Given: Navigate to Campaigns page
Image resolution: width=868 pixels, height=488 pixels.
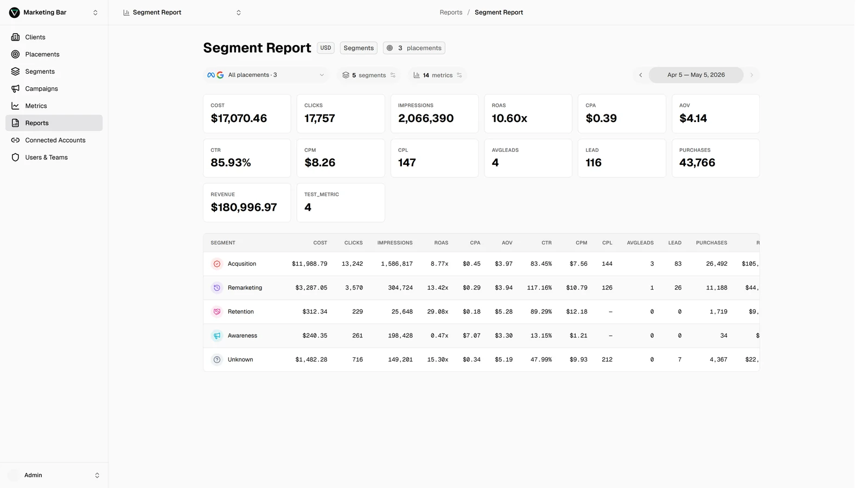Looking at the screenshot, I should (x=54, y=88).
